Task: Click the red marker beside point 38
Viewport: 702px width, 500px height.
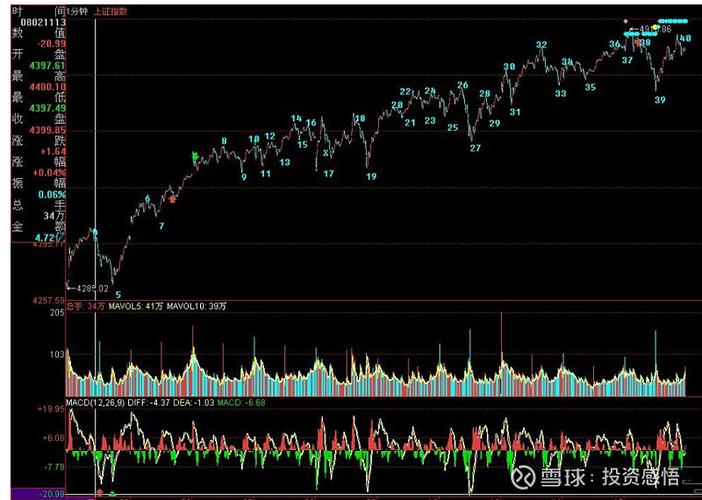Action: (x=638, y=42)
